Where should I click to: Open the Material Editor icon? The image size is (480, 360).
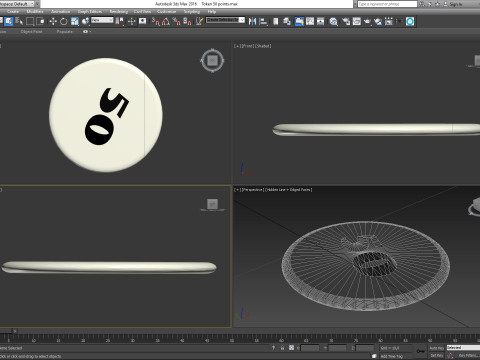333,22
